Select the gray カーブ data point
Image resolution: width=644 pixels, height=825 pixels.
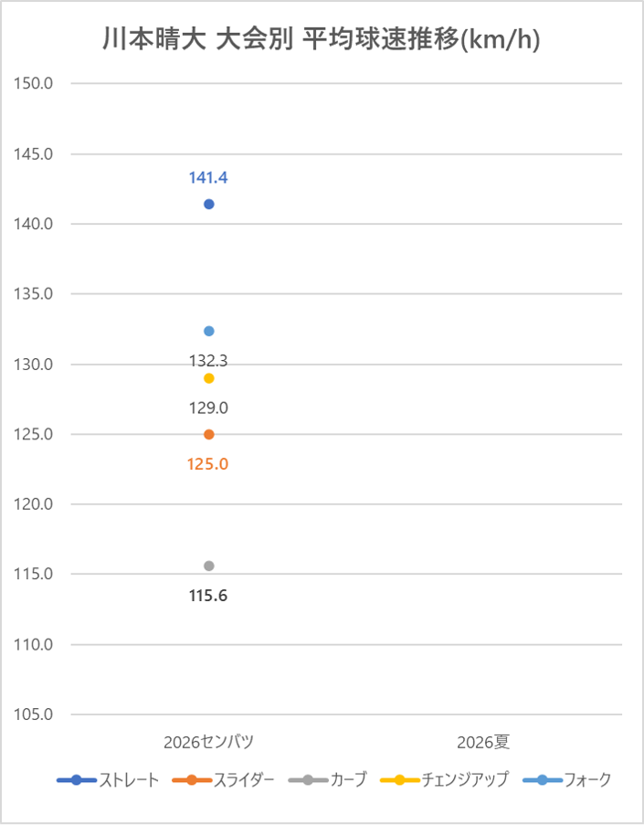tap(208, 566)
